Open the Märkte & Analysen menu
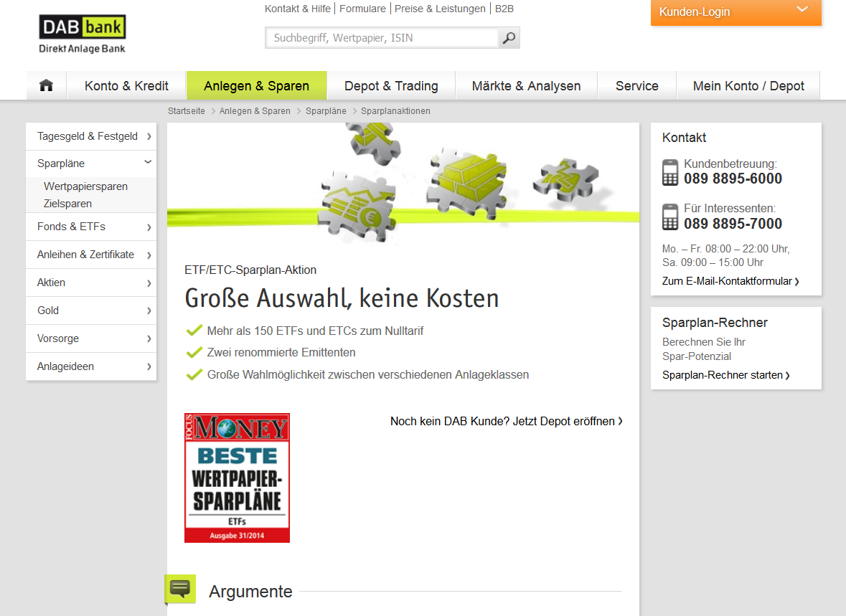846x616 pixels. click(x=527, y=86)
